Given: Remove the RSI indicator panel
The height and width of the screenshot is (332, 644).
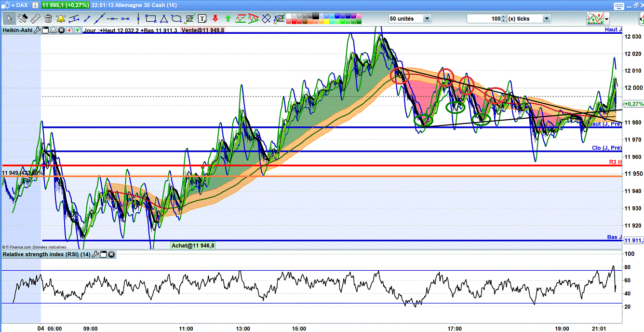Looking at the screenshot, I should pyautogui.click(x=111, y=254).
